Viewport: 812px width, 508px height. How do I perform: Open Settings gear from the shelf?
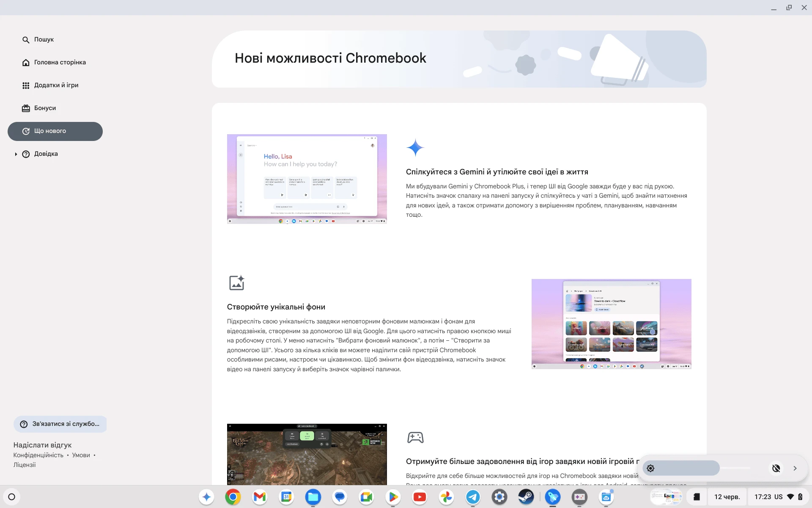pyautogui.click(x=499, y=497)
